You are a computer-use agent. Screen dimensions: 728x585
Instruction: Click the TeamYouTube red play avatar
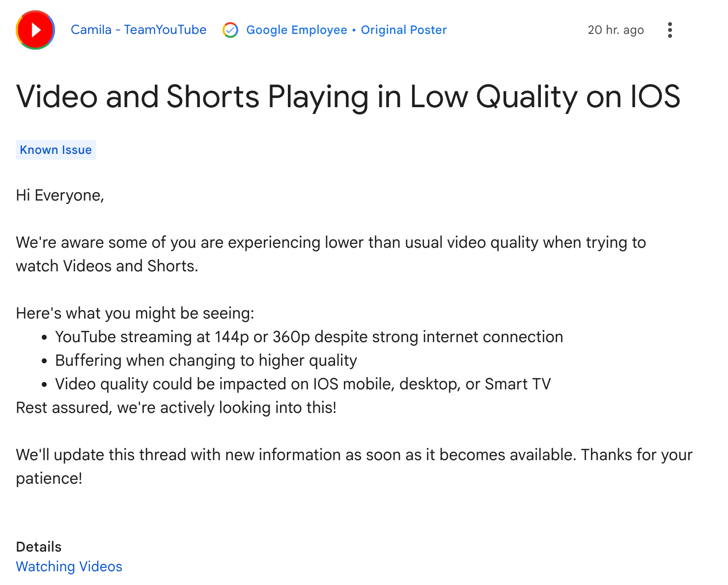35,30
